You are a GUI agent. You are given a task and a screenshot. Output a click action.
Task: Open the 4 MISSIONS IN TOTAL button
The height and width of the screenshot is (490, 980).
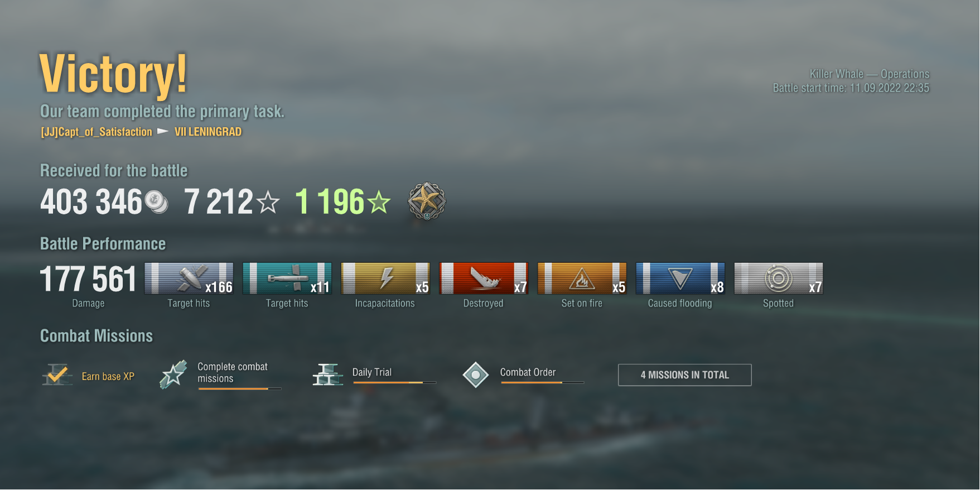click(684, 375)
